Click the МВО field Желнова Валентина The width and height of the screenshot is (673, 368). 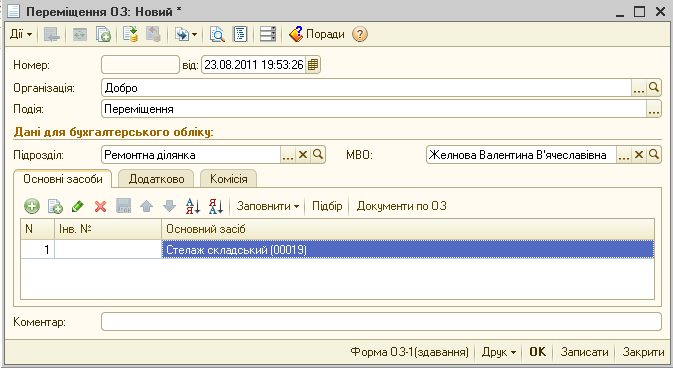[521, 155]
